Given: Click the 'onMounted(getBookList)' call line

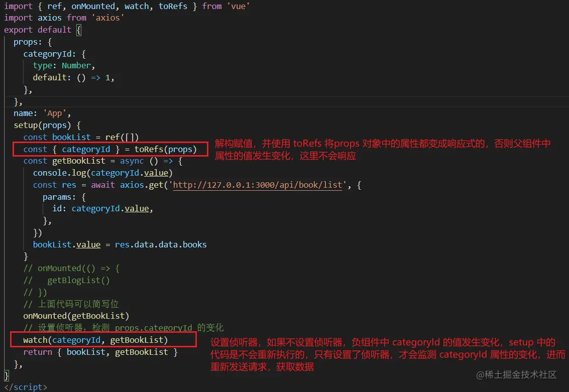Looking at the screenshot, I should coord(76,316).
